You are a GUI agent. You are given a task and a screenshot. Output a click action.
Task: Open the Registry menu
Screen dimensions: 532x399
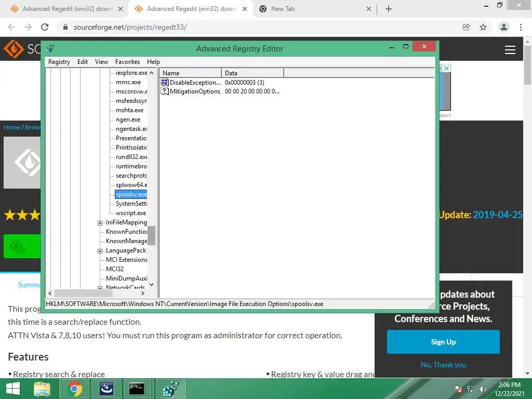59,62
